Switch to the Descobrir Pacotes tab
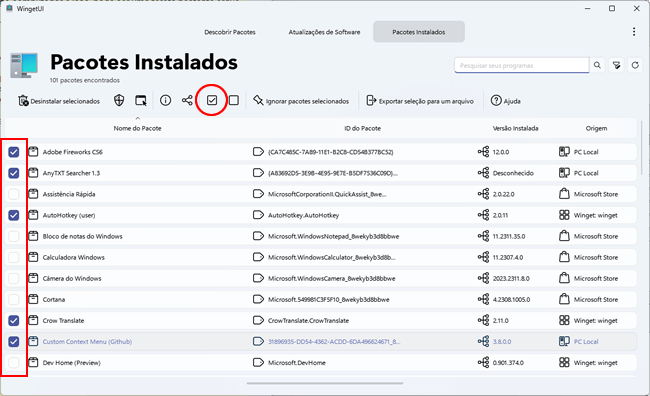Viewport: 650px width, 396px height. click(230, 32)
